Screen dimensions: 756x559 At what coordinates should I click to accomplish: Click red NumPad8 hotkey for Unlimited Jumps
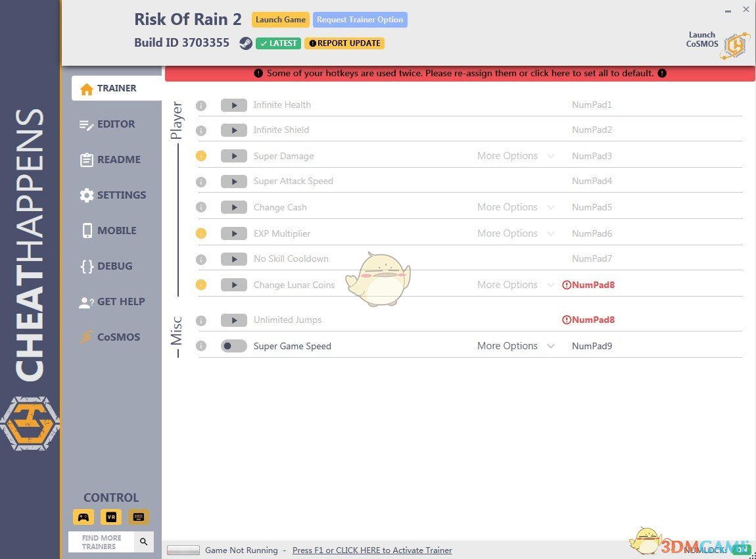[588, 320]
